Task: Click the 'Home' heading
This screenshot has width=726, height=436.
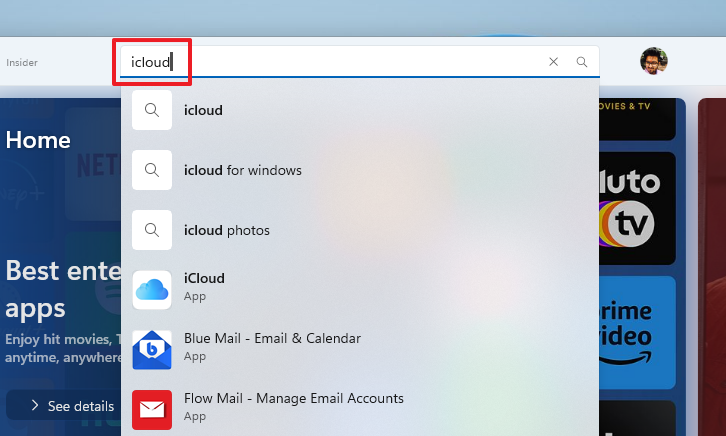Action: pyautogui.click(x=38, y=140)
